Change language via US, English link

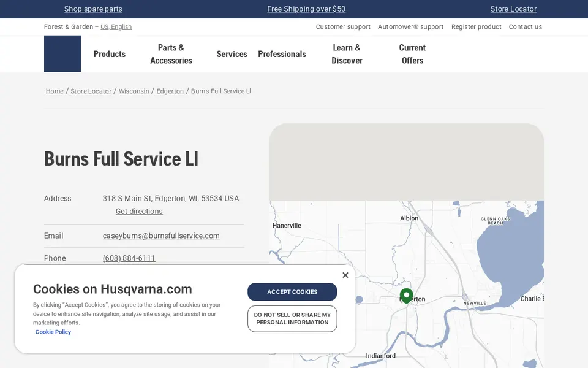[116, 26]
